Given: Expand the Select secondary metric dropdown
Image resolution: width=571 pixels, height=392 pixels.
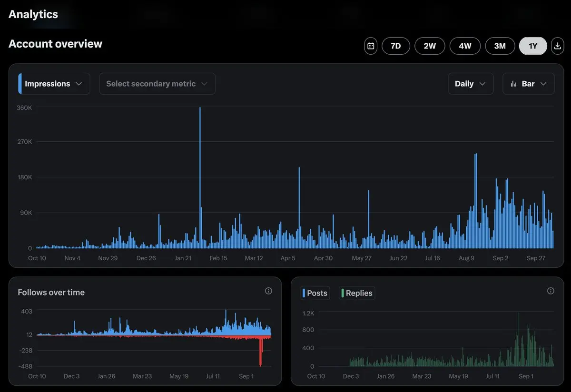Looking at the screenshot, I should click(x=157, y=84).
